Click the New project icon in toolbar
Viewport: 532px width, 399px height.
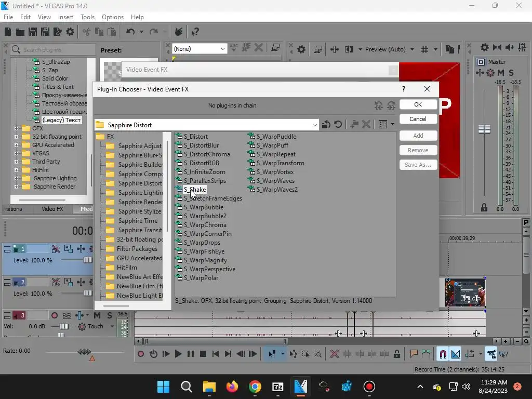tap(8, 32)
